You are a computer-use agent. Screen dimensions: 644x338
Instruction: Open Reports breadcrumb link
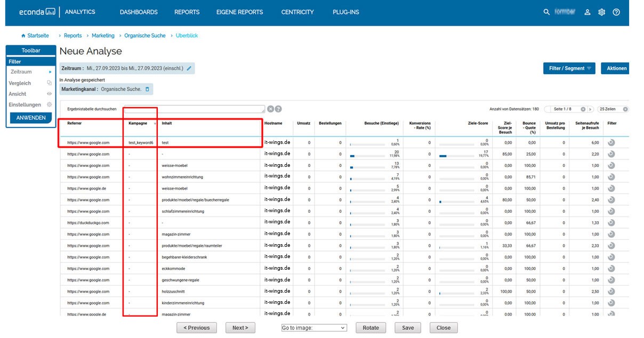[73, 36]
